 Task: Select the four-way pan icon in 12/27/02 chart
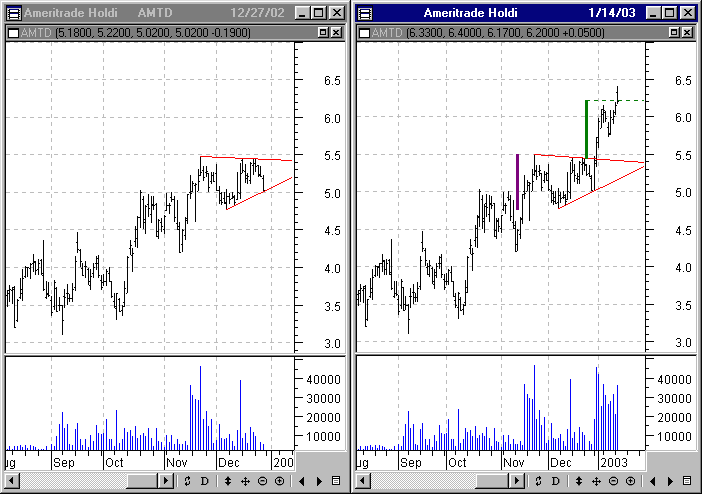[x=245, y=481]
